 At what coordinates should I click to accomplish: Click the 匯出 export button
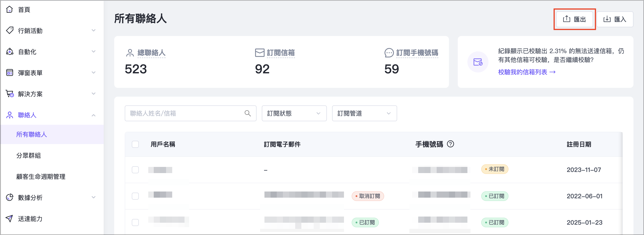click(574, 19)
